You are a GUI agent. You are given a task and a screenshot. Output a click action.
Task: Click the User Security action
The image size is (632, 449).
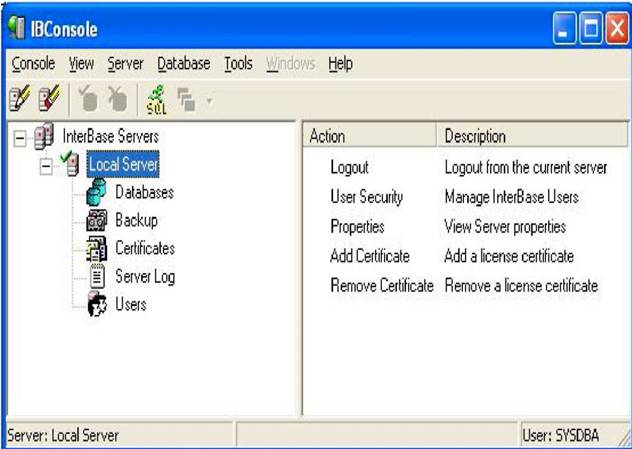(x=367, y=197)
